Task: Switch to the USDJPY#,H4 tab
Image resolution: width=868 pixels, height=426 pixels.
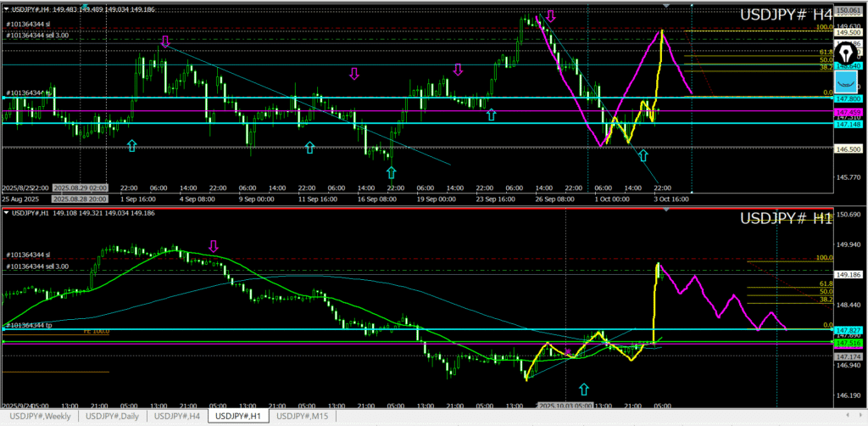Action: [177, 416]
